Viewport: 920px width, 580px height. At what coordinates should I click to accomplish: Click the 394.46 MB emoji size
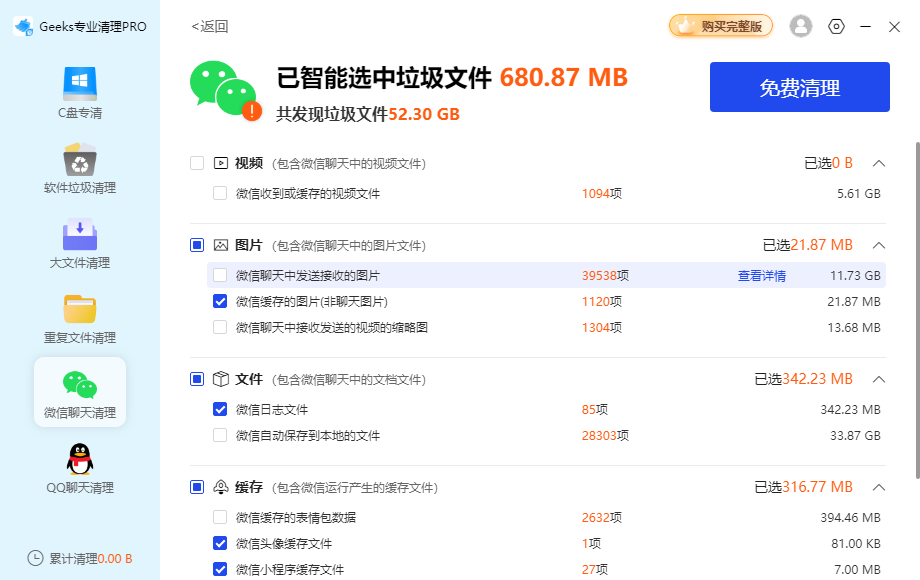tap(850, 517)
